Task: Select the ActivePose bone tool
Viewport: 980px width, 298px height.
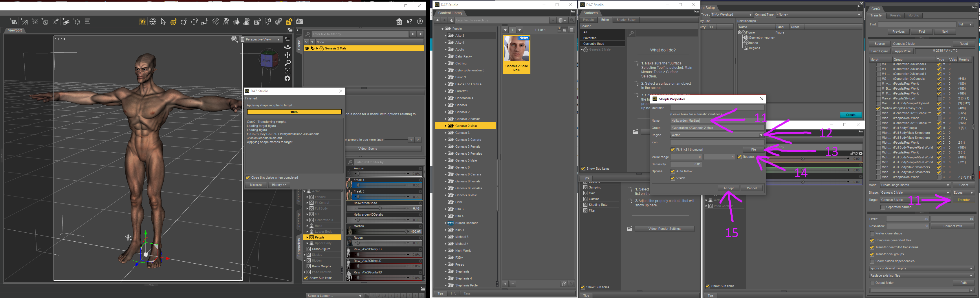Action: pyautogui.click(x=215, y=22)
